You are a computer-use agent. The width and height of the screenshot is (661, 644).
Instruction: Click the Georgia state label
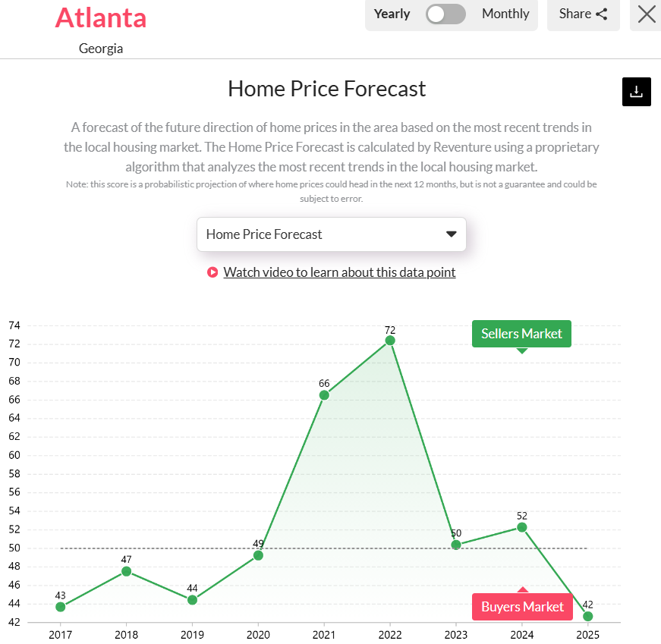click(x=101, y=48)
